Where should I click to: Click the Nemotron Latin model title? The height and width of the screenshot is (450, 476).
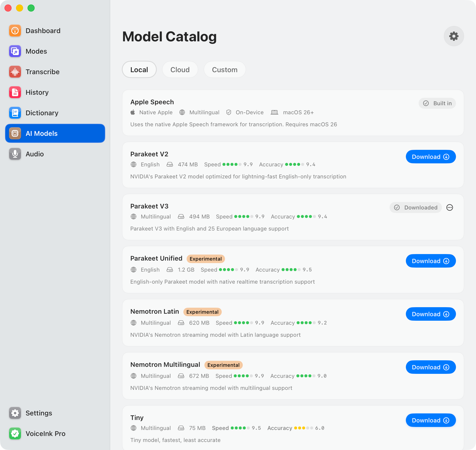[155, 311]
